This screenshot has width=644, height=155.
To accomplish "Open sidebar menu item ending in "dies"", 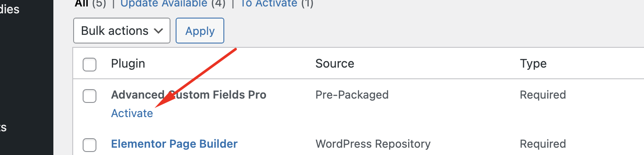I will pyautogui.click(x=10, y=9).
